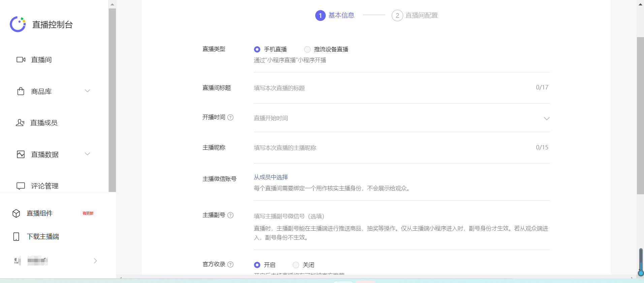Expand the 直播数据 submenu chevron

tap(88, 154)
